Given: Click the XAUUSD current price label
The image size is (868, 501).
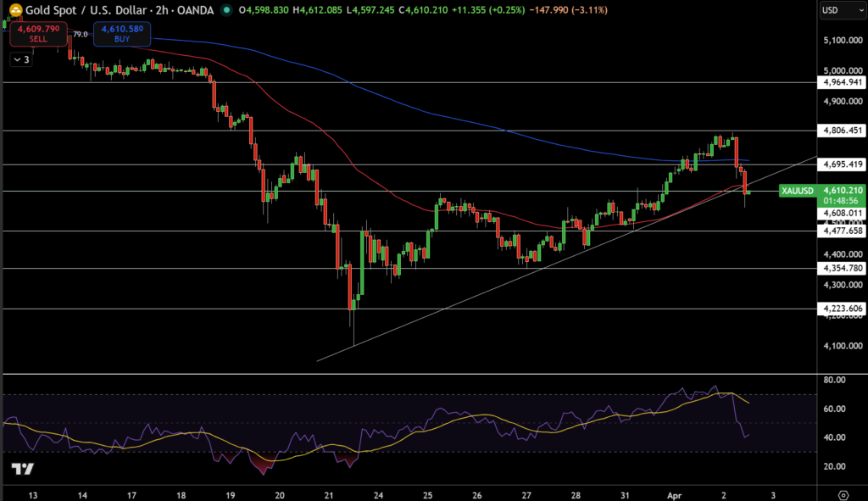Looking at the screenshot, I should tap(842, 192).
